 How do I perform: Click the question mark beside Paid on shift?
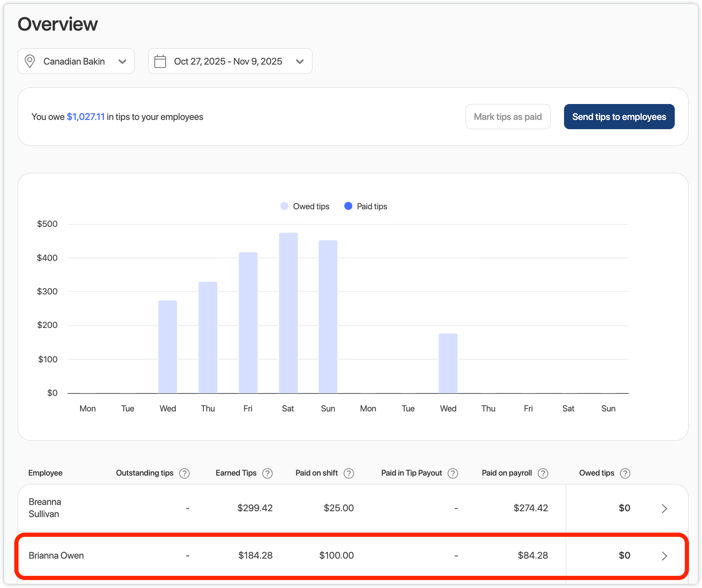[x=348, y=473]
